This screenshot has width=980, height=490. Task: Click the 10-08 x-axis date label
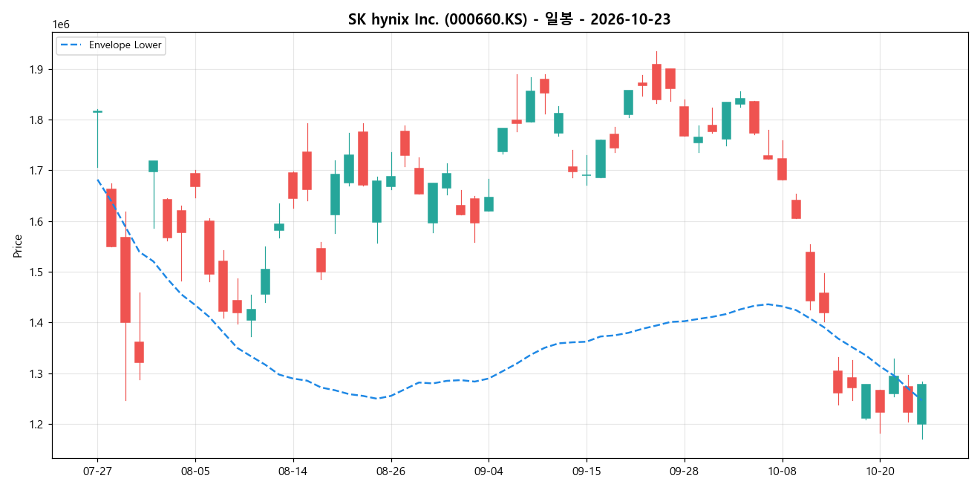[783, 471]
